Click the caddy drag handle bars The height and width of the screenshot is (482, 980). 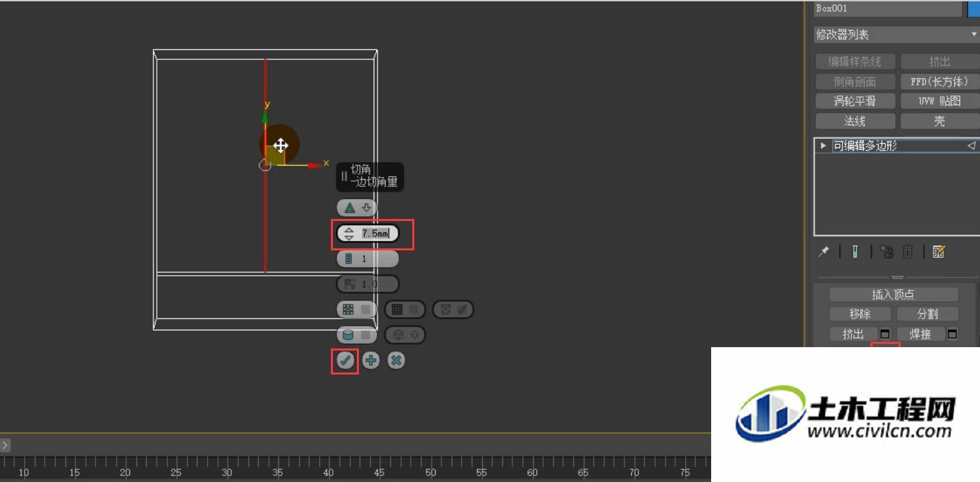point(344,176)
